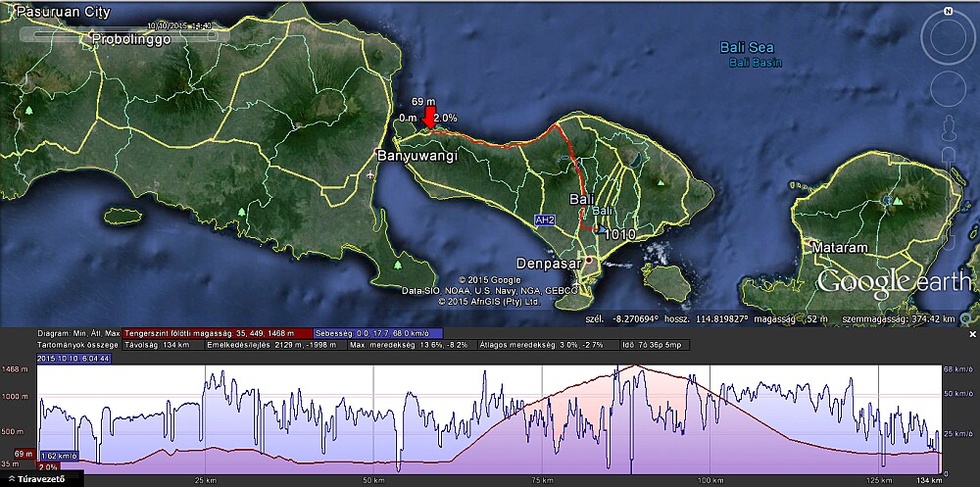This screenshot has width=980, height=487.
Task: Click the Banyuwangi city label
Action: click(x=418, y=156)
